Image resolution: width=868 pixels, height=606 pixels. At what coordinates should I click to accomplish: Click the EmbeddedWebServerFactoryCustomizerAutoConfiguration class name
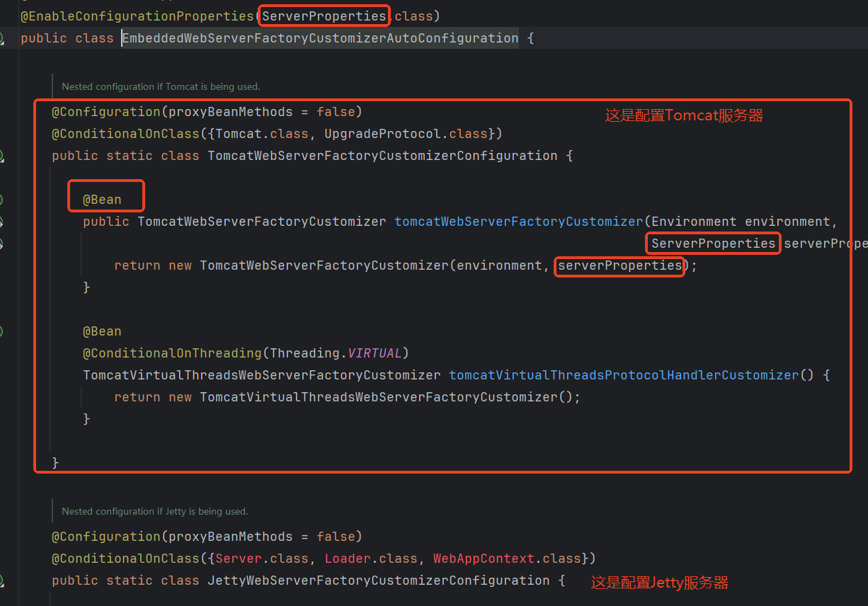tap(320, 38)
